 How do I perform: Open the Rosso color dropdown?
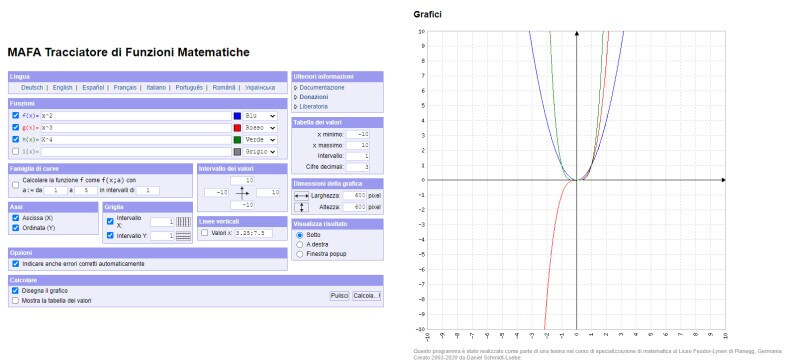[x=260, y=128]
